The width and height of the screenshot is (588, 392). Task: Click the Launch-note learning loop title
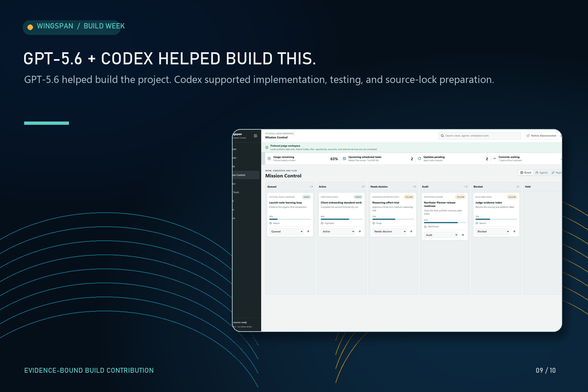[x=286, y=203]
